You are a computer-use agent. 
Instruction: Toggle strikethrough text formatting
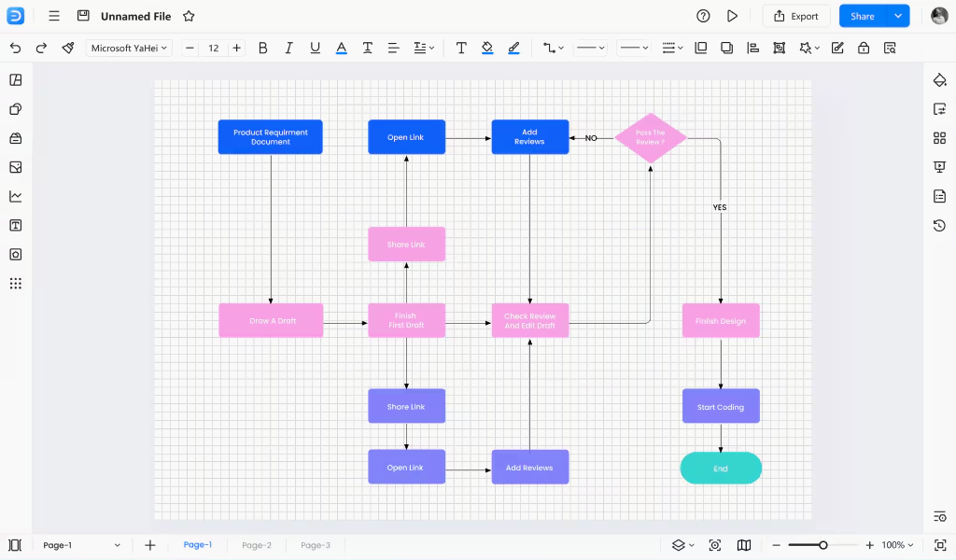[x=368, y=49]
